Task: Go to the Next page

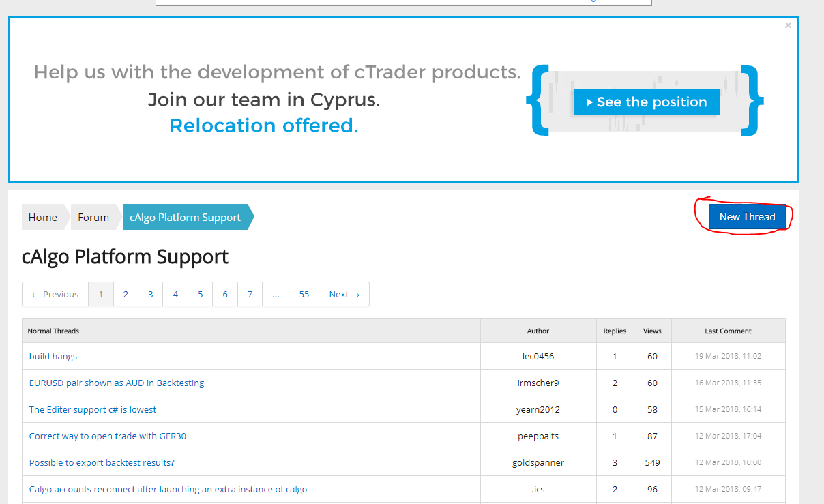Action: [344, 294]
